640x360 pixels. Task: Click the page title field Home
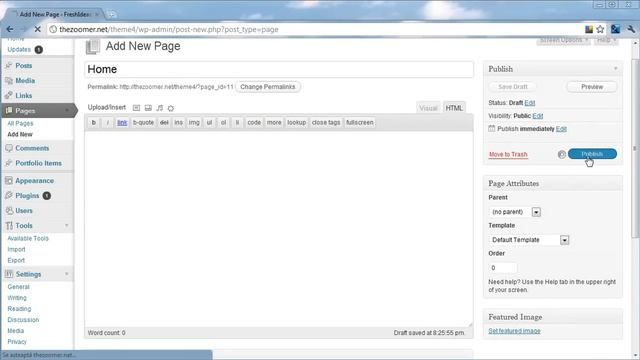click(279, 69)
